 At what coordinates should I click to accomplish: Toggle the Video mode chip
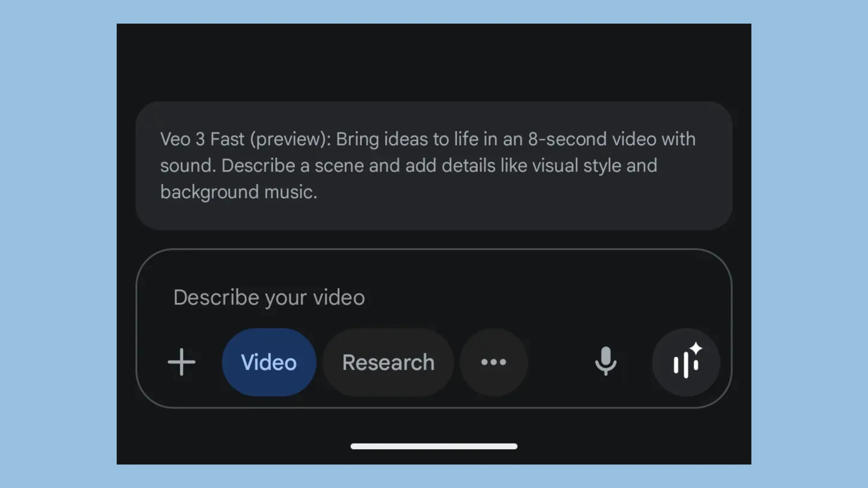(x=269, y=362)
